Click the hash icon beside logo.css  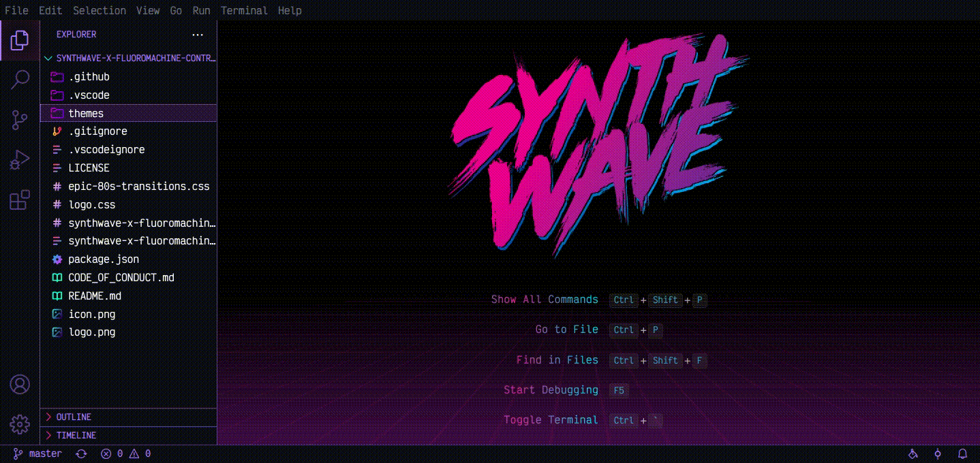tap(57, 205)
